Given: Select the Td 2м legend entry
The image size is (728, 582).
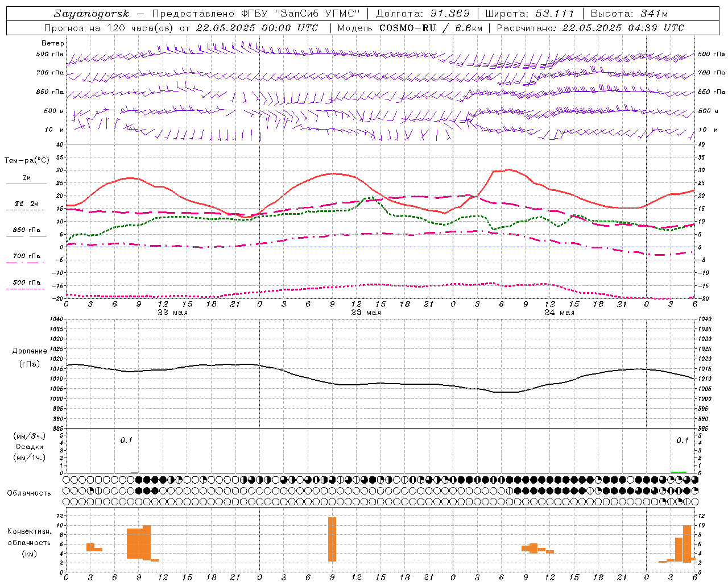Looking at the screenshot, I should click(x=26, y=204).
